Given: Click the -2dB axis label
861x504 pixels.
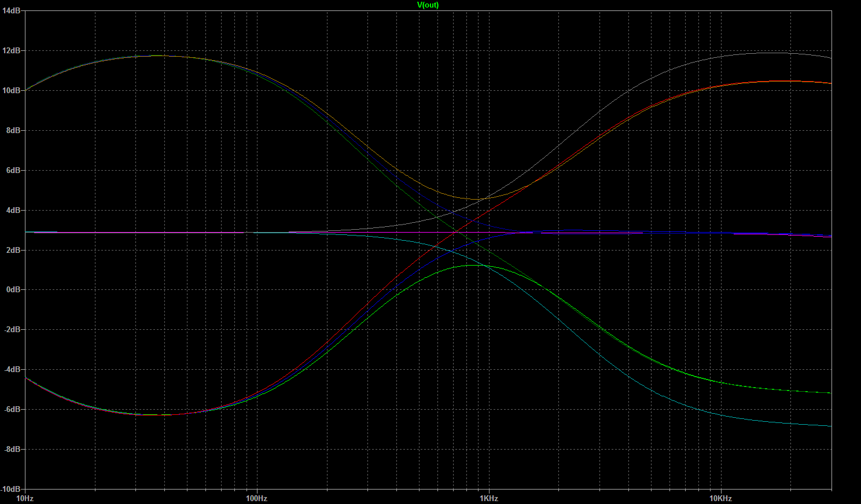Looking at the screenshot, I should 12,330.
